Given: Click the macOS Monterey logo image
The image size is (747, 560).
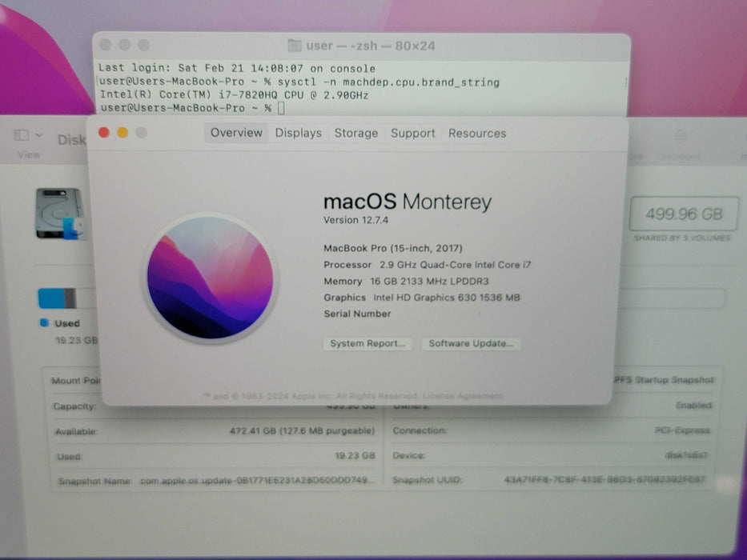Looking at the screenshot, I should [210, 278].
